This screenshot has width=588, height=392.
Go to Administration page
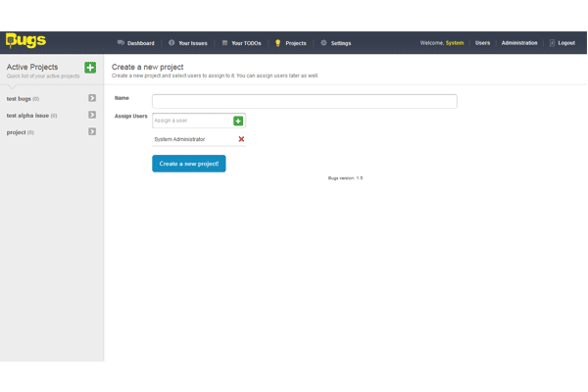pyautogui.click(x=519, y=43)
